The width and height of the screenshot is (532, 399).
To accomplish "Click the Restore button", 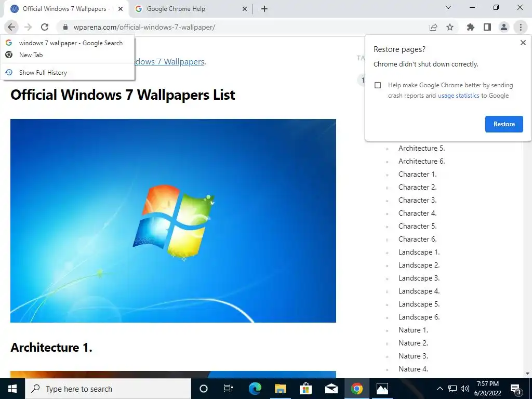I will (504, 124).
